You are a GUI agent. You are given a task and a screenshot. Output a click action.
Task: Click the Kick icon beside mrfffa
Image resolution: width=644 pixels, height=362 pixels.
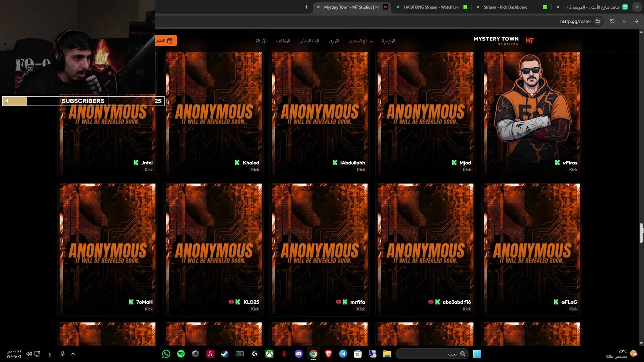(345, 302)
